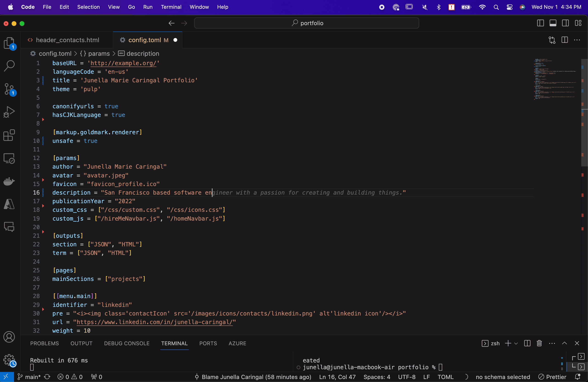Toggle the secondary side bar
This screenshot has height=382, width=588.
[x=565, y=23]
